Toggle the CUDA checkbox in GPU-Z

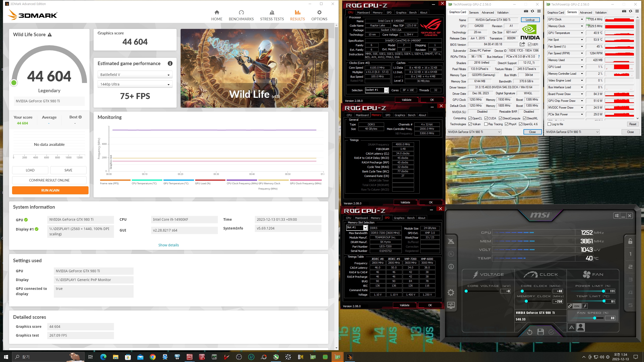click(486, 118)
